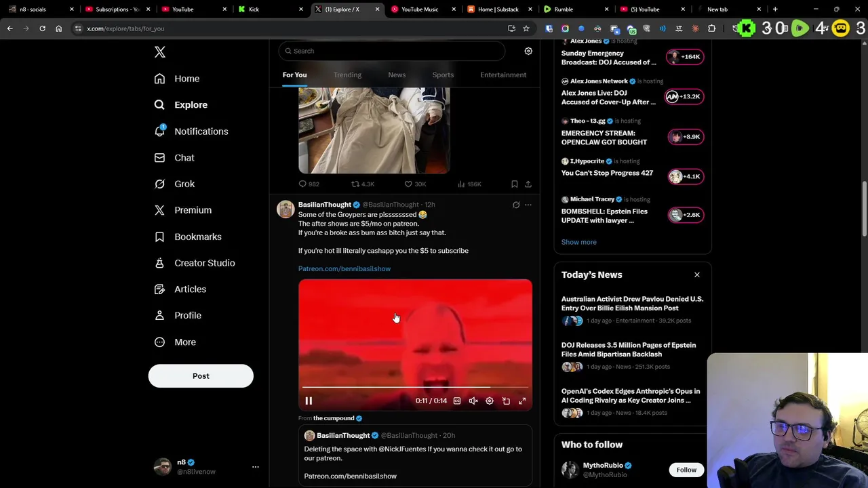Viewport: 868px width, 488px height.
Task: Open Patreon.com/bennibasilshow link in main post
Action: point(344,268)
